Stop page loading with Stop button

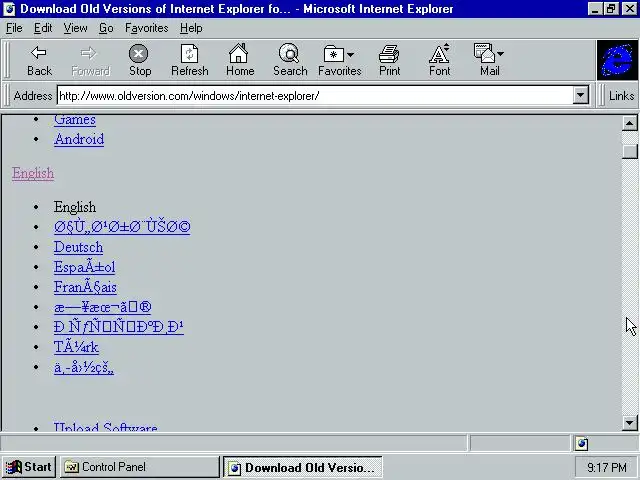click(x=140, y=60)
